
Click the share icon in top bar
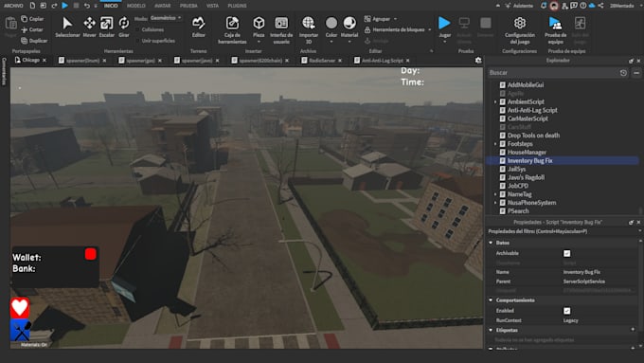(600, 6)
